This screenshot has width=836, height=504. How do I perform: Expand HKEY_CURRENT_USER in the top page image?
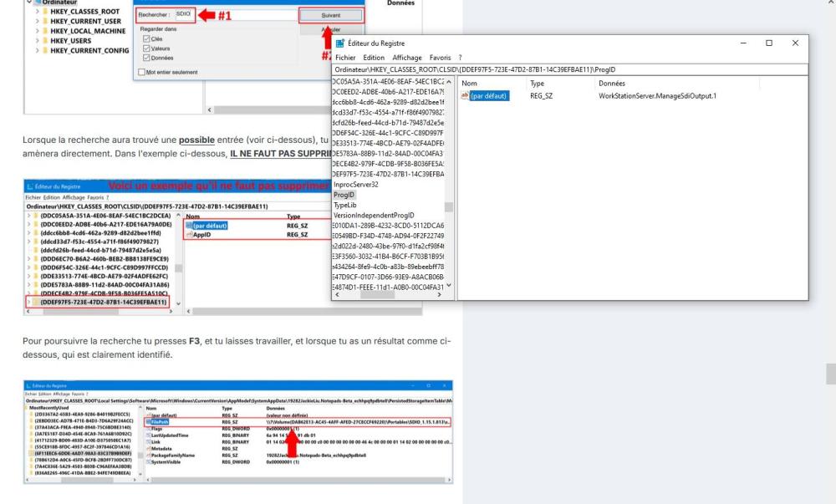(37, 21)
